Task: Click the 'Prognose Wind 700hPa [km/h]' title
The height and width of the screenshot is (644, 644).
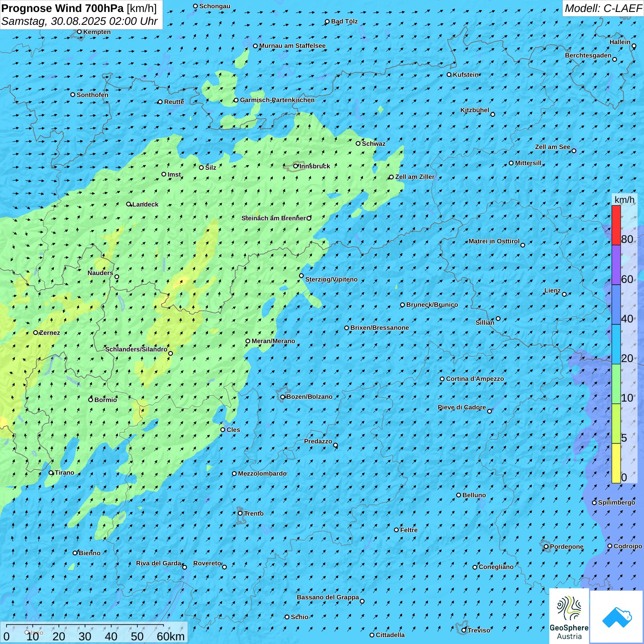Action: pos(79,8)
